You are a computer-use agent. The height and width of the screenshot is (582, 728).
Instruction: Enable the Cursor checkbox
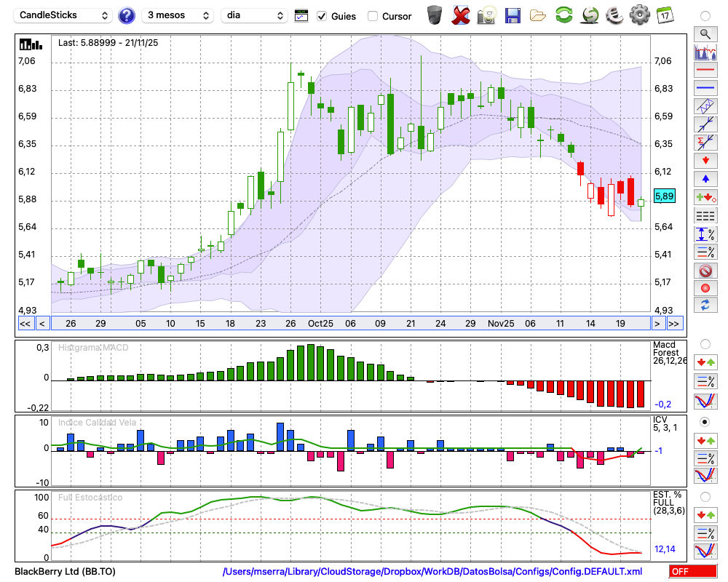pyautogui.click(x=373, y=16)
